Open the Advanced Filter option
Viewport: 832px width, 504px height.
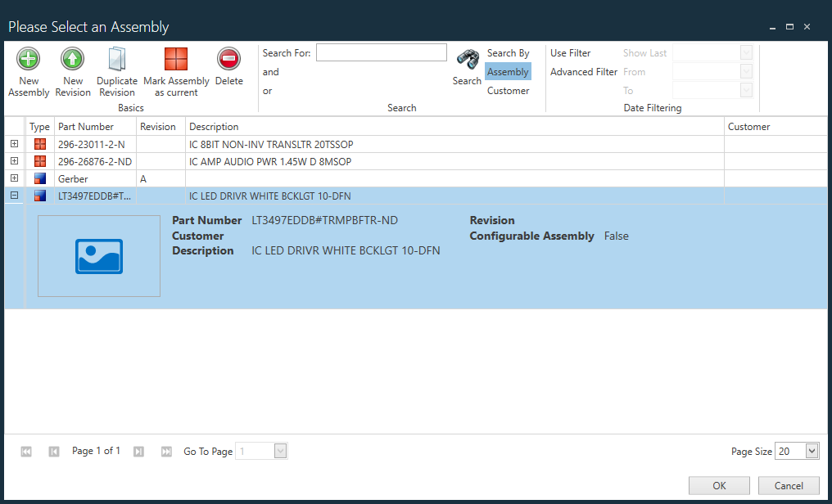coord(583,71)
